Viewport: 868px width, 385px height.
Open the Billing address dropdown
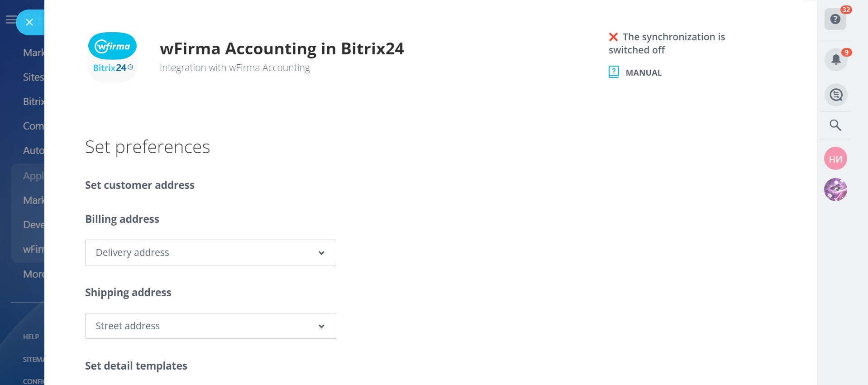click(x=210, y=252)
